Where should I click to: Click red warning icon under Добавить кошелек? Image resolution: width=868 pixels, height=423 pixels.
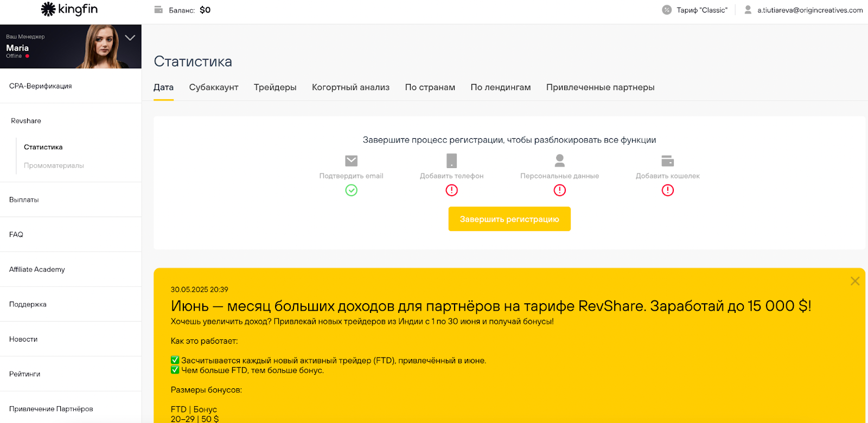(668, 190)
